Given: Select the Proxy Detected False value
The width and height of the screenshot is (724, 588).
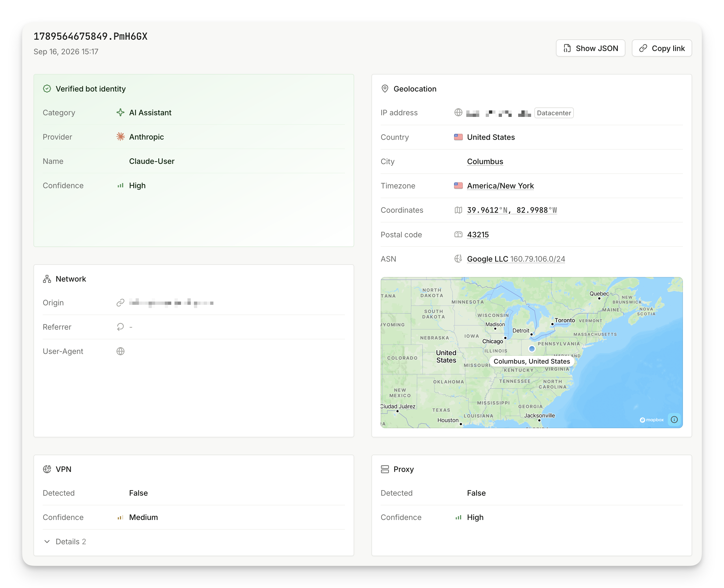Looking at the screenshot, I should tap(476, 493).
